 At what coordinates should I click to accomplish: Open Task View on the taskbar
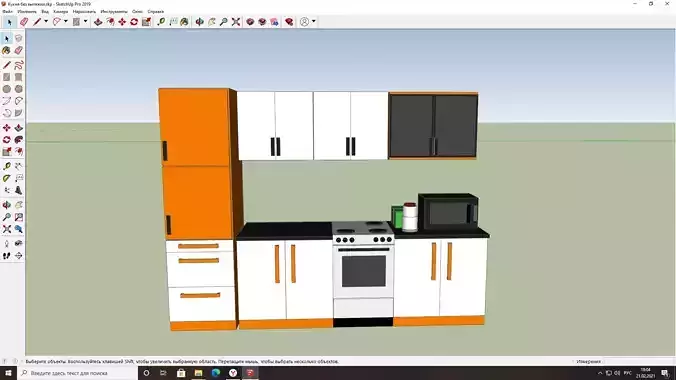163,373
